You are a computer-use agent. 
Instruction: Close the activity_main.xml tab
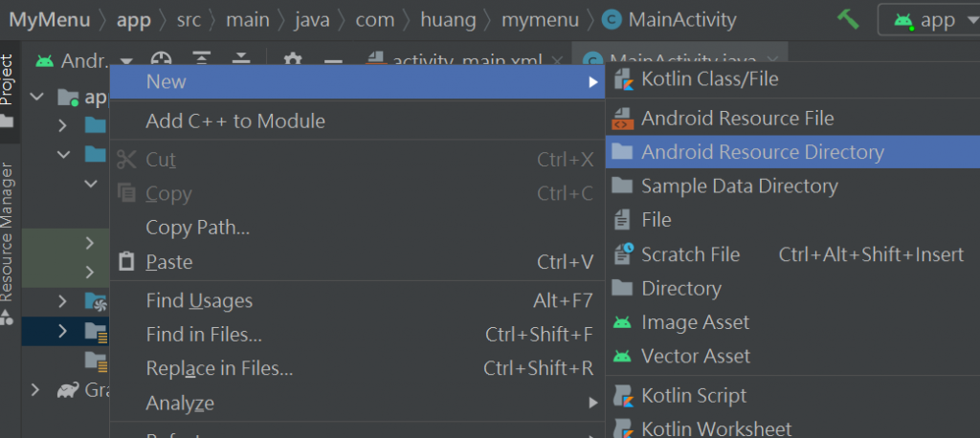[x=557, y=60]
